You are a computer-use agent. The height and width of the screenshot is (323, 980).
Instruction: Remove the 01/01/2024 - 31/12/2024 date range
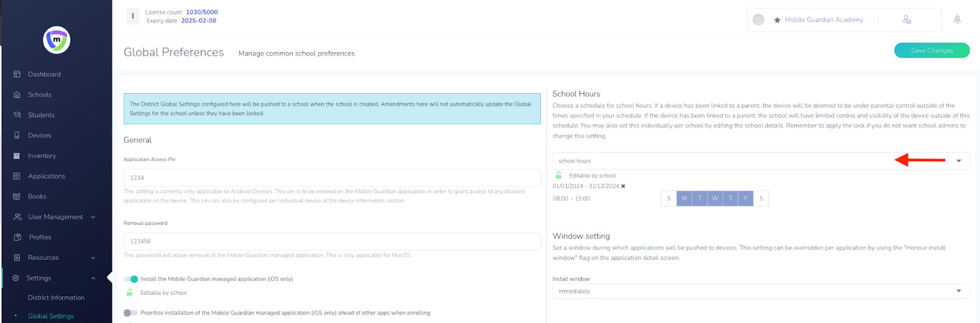[623, 186]
